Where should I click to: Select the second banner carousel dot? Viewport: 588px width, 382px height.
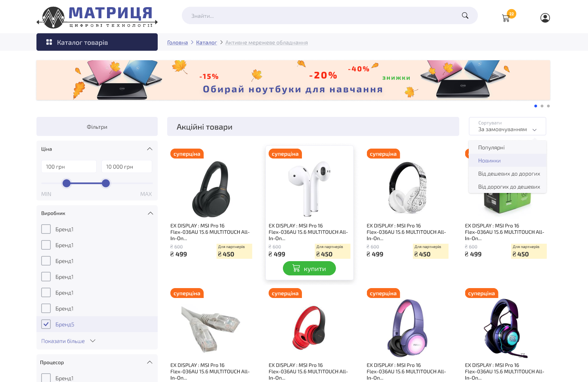[x=542, y=106]
